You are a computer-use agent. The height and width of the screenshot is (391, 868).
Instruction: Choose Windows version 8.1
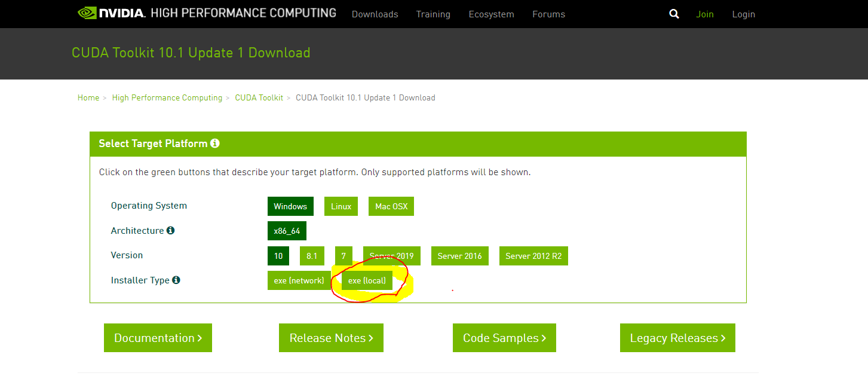(312, 256)
